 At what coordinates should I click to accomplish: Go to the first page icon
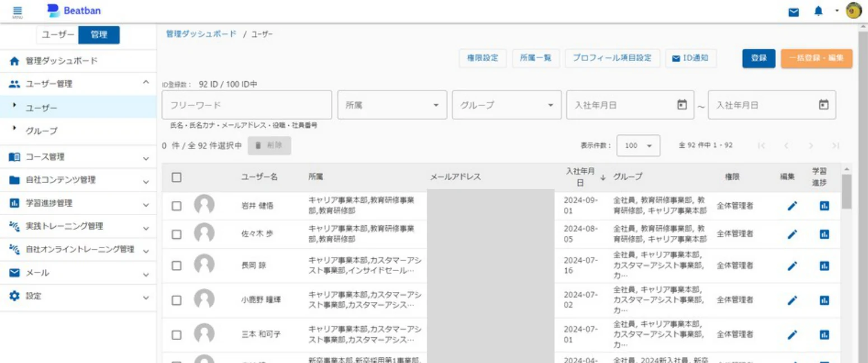(761, 146)
